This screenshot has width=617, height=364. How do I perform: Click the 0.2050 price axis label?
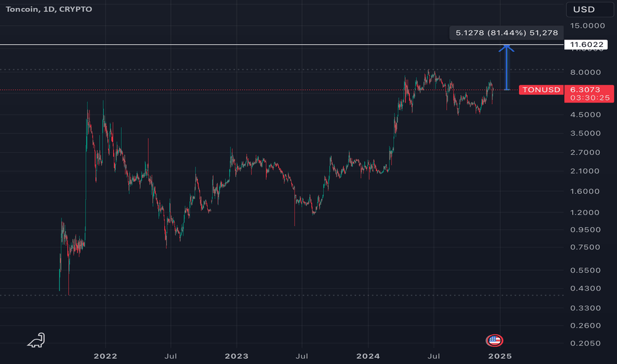click(585, 343)
